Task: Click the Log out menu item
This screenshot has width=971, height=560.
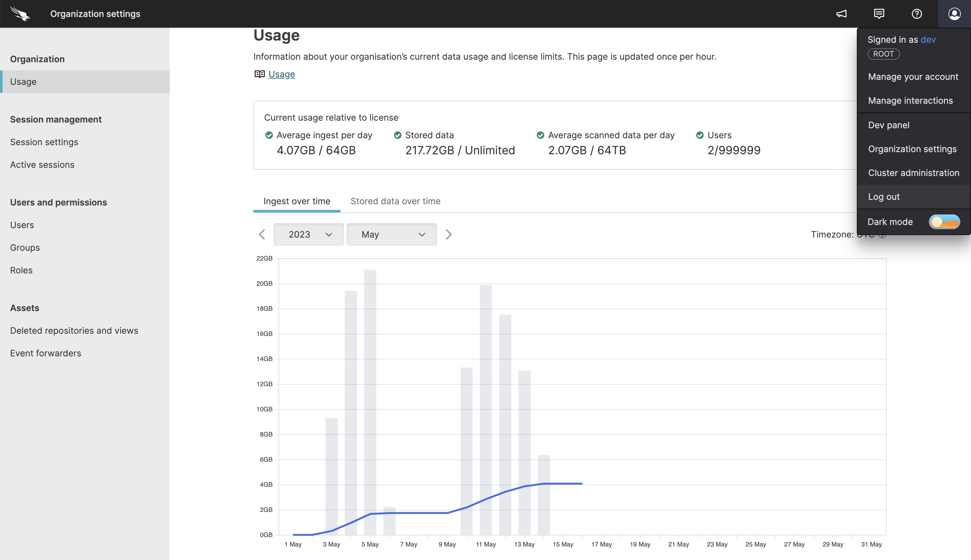Action: (884, 197)
